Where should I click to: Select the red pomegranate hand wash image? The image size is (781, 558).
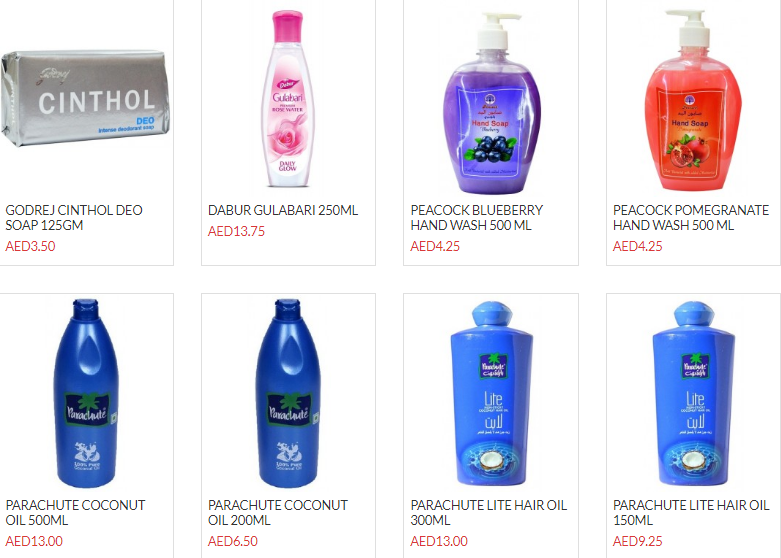click(693, 101)
